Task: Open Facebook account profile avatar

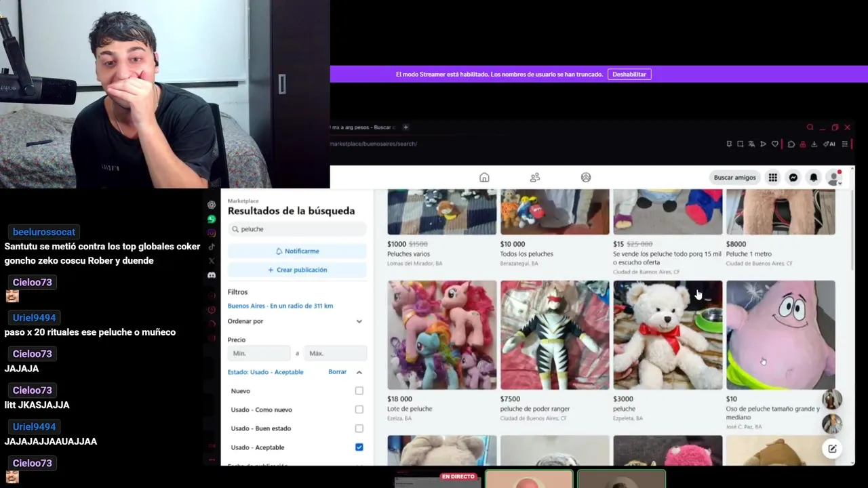Action: 834,178
